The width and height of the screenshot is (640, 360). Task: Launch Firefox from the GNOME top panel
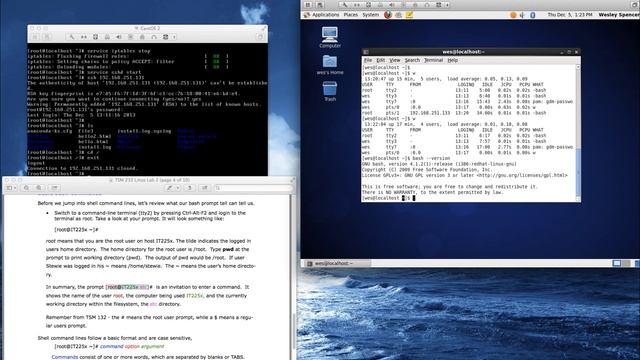tap(388, 15)
